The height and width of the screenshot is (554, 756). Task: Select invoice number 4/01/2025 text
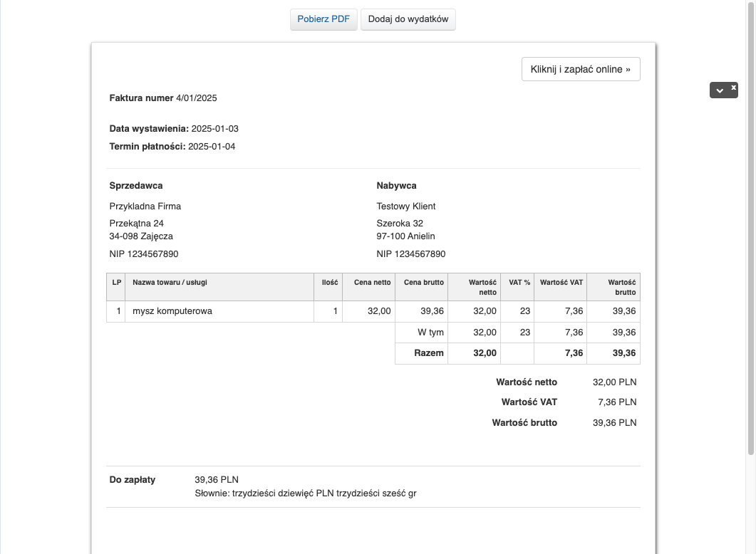pos(196,98)
